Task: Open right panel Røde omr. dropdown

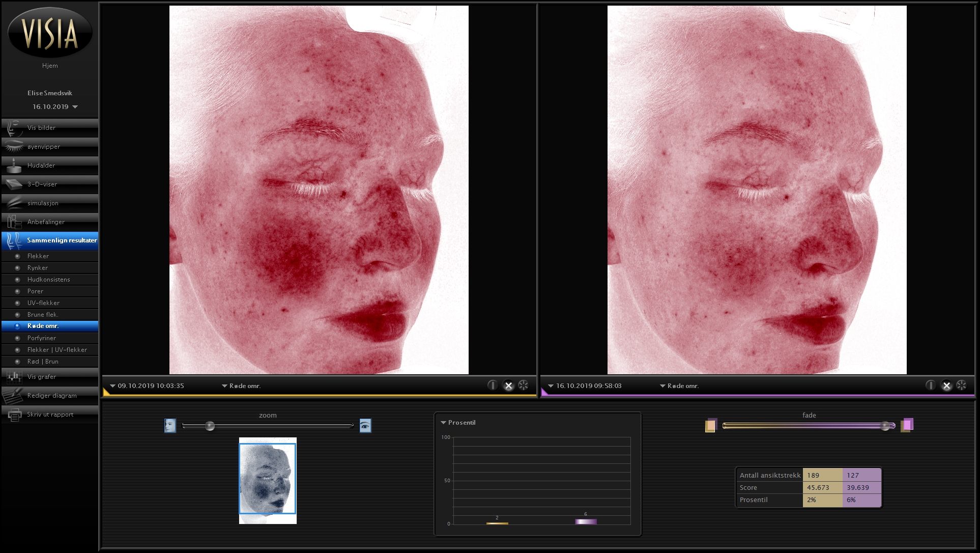Action: (679, 386)
